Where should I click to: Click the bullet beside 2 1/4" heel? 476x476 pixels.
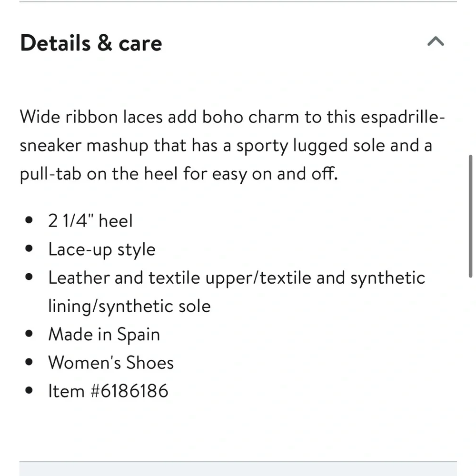click(x=30, y=221)
